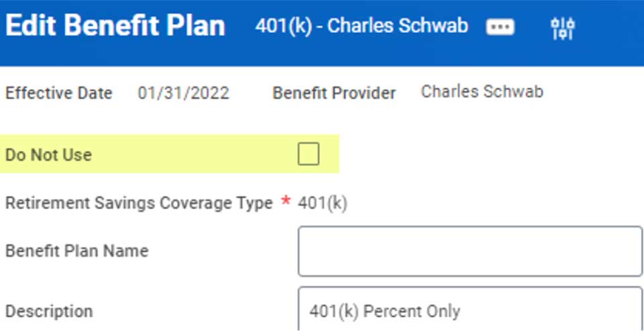Screen dimensions: 644x331
Task: Open related actions ellipsis beside Charles Schwab title
Action: tap(500, 28)
